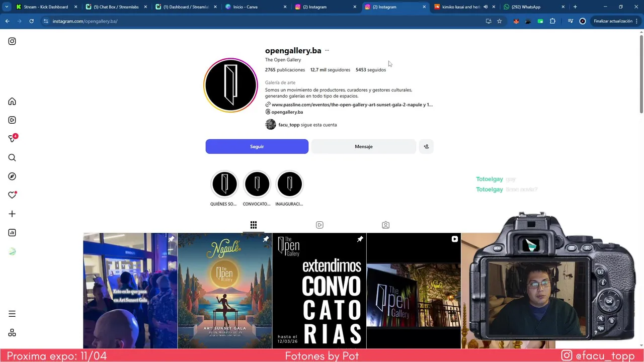This screenshot has width=644, height=362.
Task: Click opengallery.ba profile picture
Action: pos(230,85)
